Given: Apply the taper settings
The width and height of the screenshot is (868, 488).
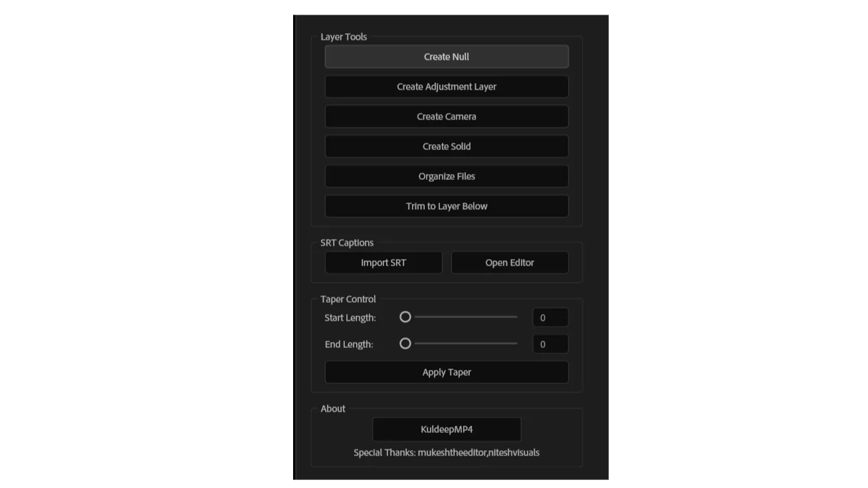Looking at the screenshot, I should [446, 372].
